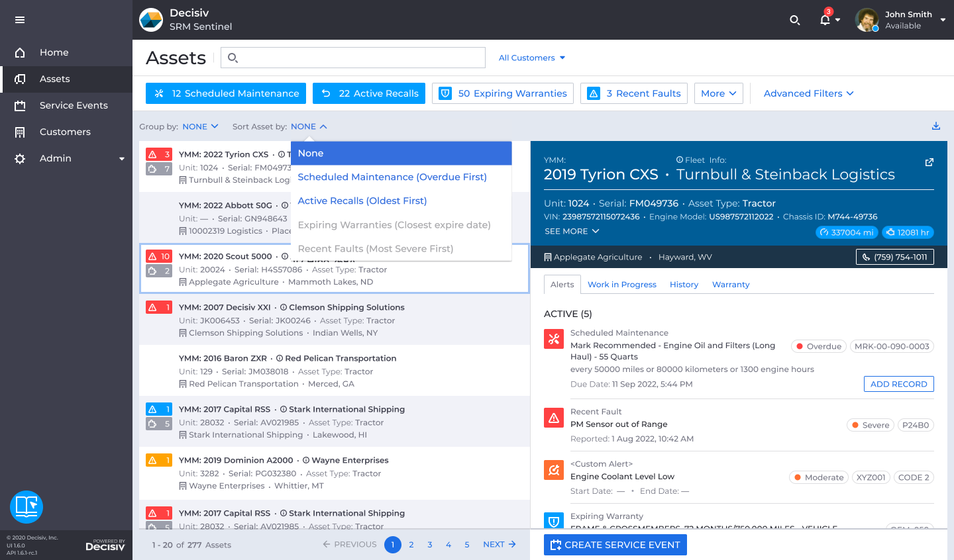Image resolution: width=954 pixels, height=560 pixels.
Task: Click the header search magnifier icon
Action: tap(795, 21)
